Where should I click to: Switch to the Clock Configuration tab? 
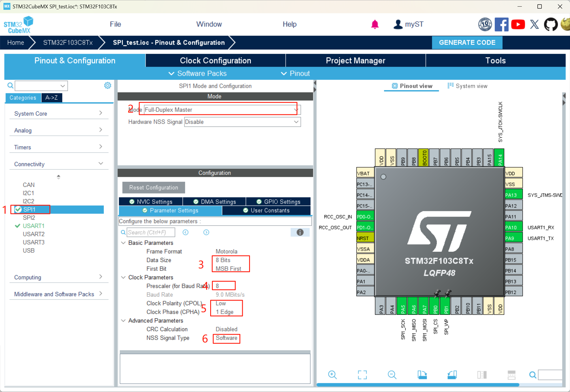coord(215,60)
